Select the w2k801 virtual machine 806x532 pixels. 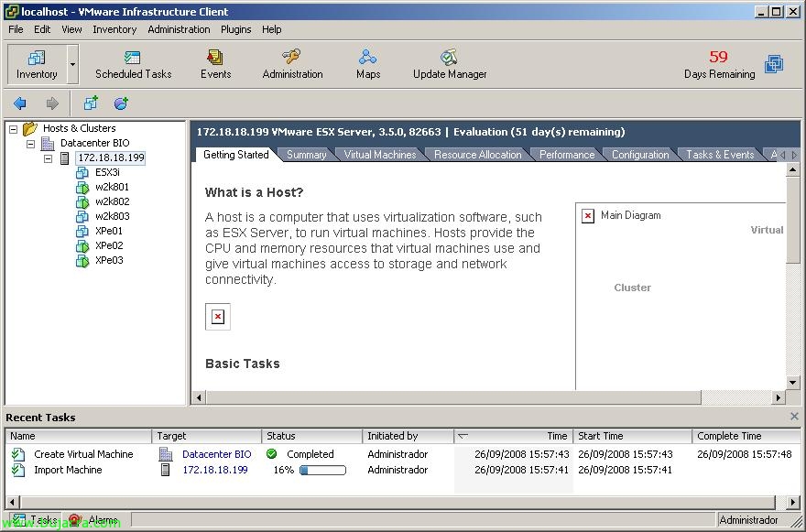click(112, 187)
